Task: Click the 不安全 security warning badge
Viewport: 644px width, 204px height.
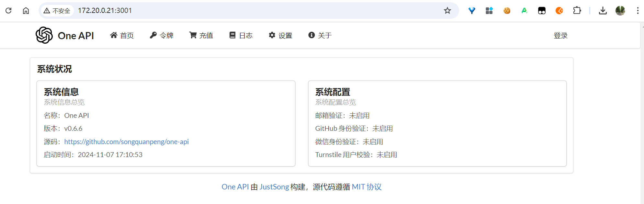Action: click(57, 11)
